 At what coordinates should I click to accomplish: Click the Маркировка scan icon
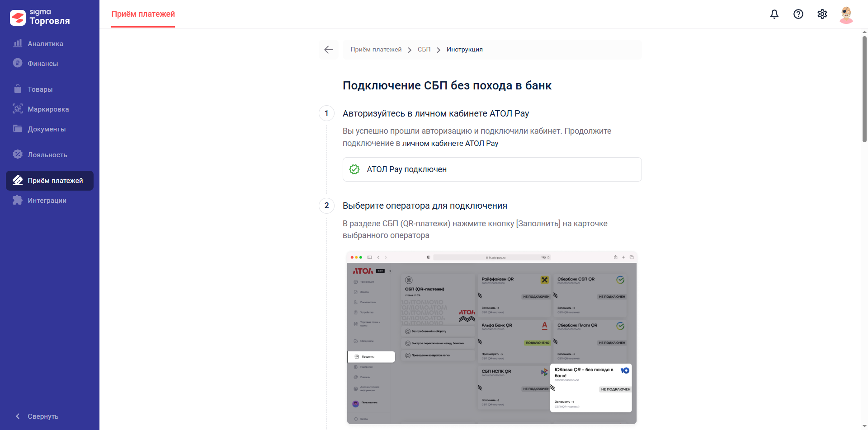pyautogui.click(x=18, y=109)
